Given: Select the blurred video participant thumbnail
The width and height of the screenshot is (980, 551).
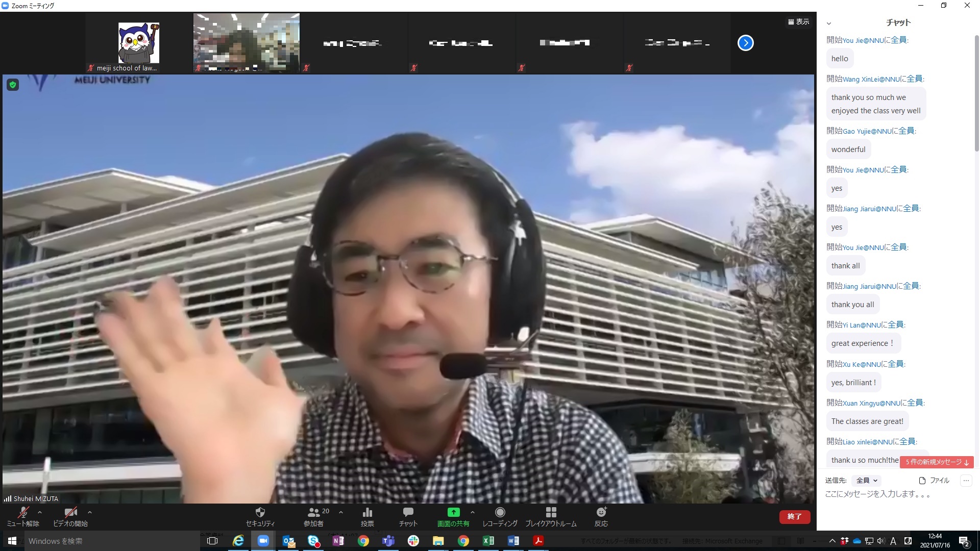Looking at the screenshot, I should (x=247, y=43).
